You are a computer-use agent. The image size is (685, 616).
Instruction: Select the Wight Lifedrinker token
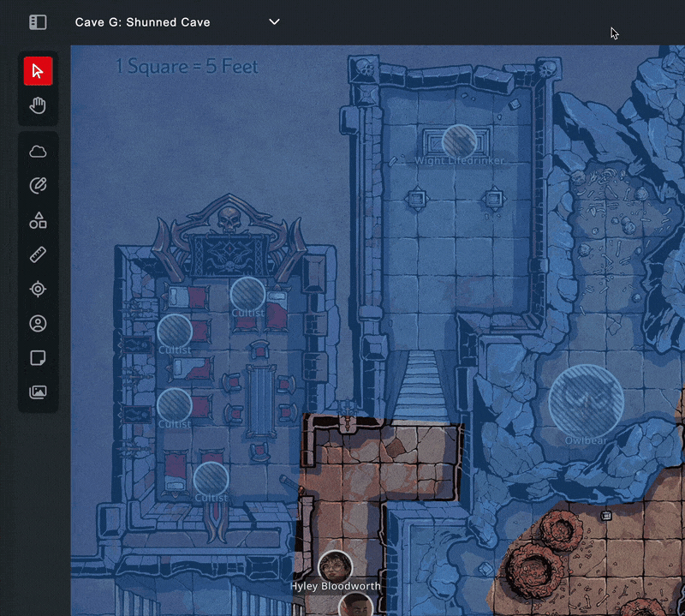point(459,142)
